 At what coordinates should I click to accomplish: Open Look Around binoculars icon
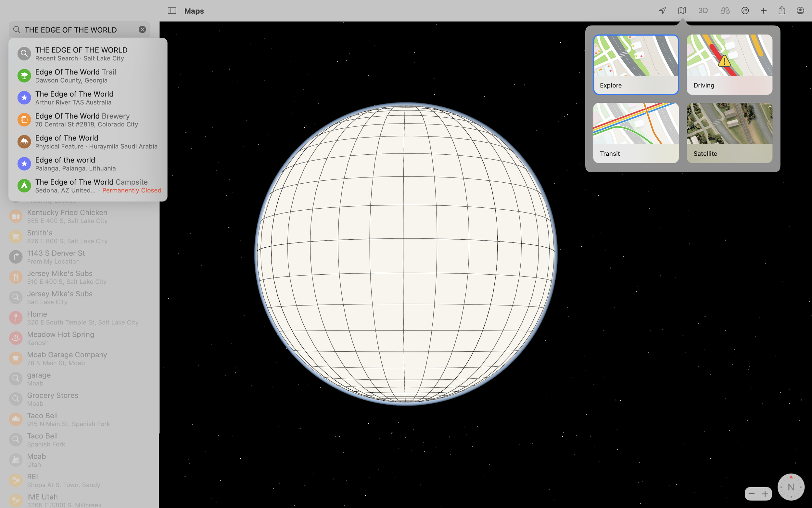point(725,11)
